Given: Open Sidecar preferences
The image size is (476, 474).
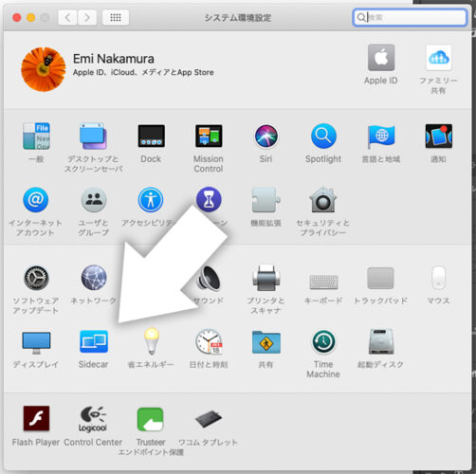Looking at the screenshot, I should pos(94,341).
